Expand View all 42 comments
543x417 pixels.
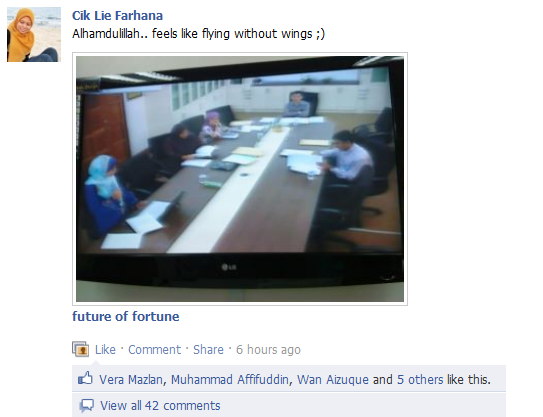click(x=160, y=406)
